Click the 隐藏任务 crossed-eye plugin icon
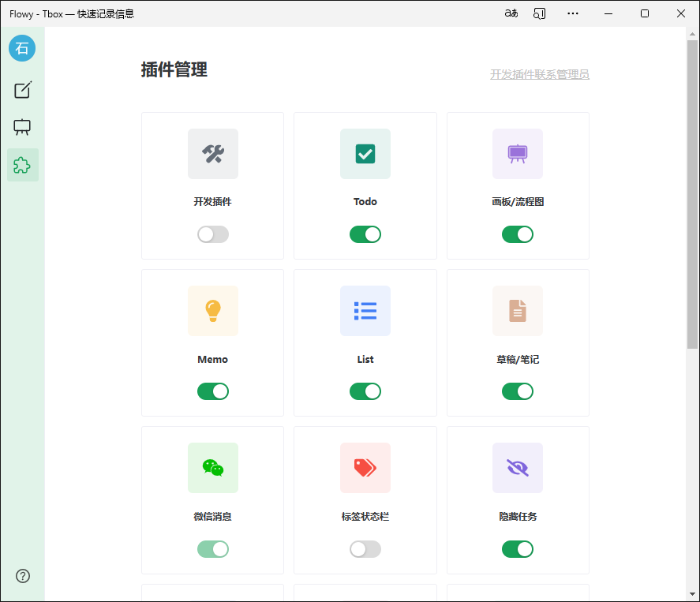The width and height of the screenshot is (700, 602). tap(517, 468)
